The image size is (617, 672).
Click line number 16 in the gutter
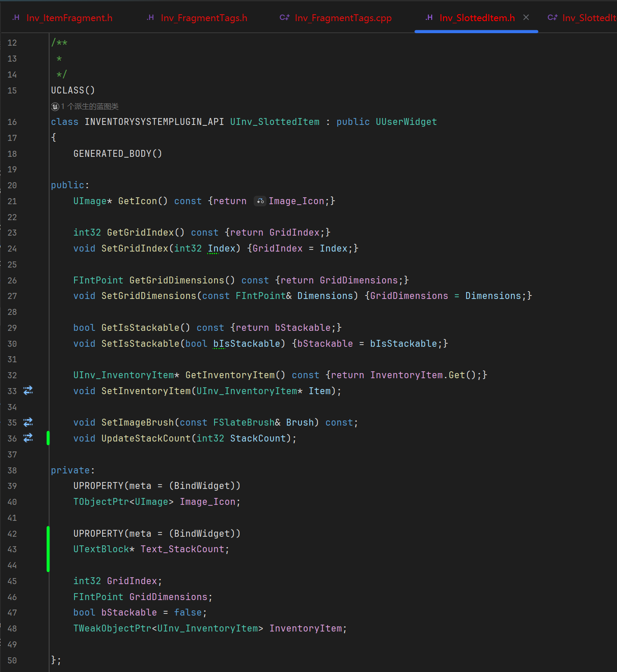tap(12, 122)
